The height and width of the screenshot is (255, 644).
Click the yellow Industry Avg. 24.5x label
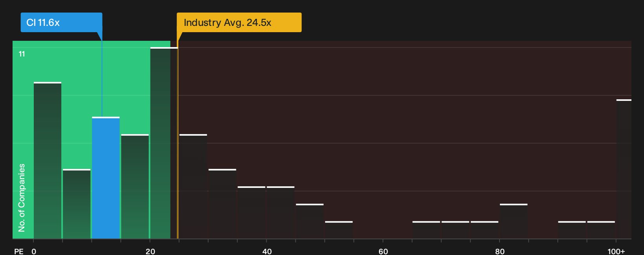tap(239, 22)
